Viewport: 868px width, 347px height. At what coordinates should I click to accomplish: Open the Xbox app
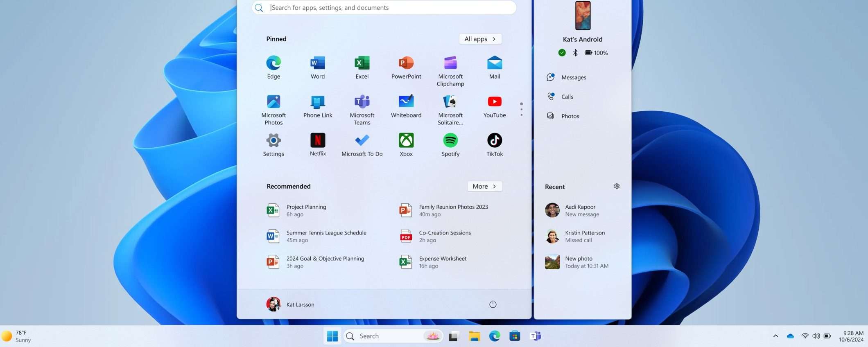[406, 145]
